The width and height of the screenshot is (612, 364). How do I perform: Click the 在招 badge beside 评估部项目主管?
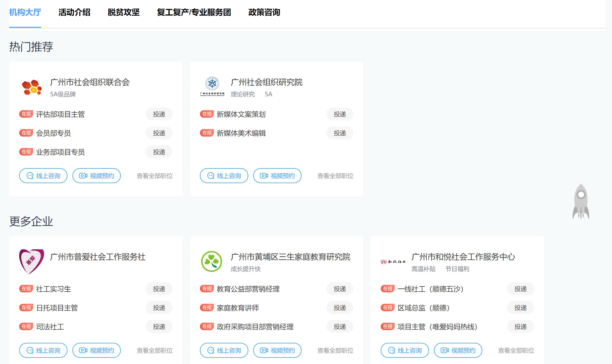(26, 114)
